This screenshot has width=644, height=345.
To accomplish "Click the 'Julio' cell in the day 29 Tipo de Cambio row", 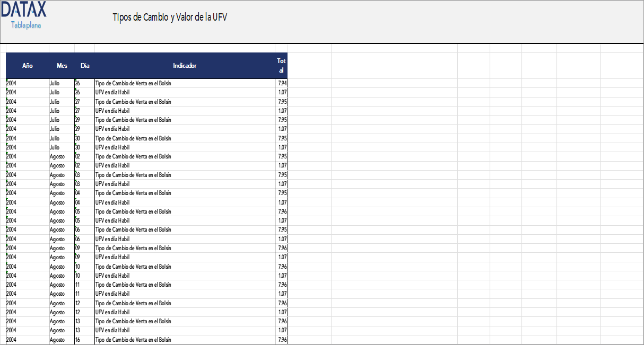I will click(62, 120).
